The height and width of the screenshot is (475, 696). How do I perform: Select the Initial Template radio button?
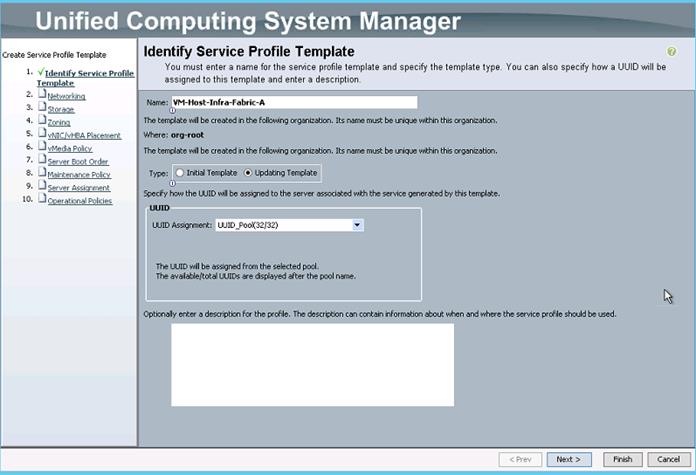[180, 173]
